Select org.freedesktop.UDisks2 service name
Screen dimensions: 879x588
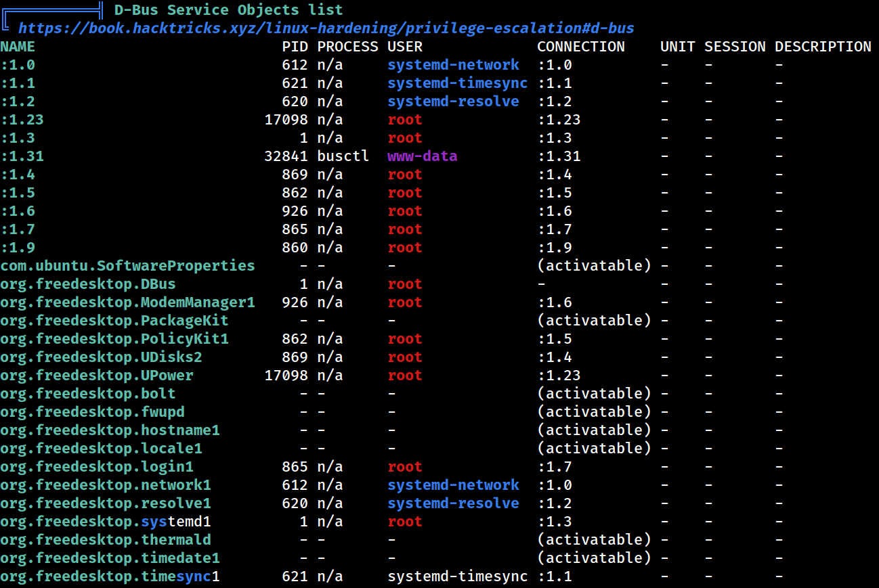click(x=101, y=357)
